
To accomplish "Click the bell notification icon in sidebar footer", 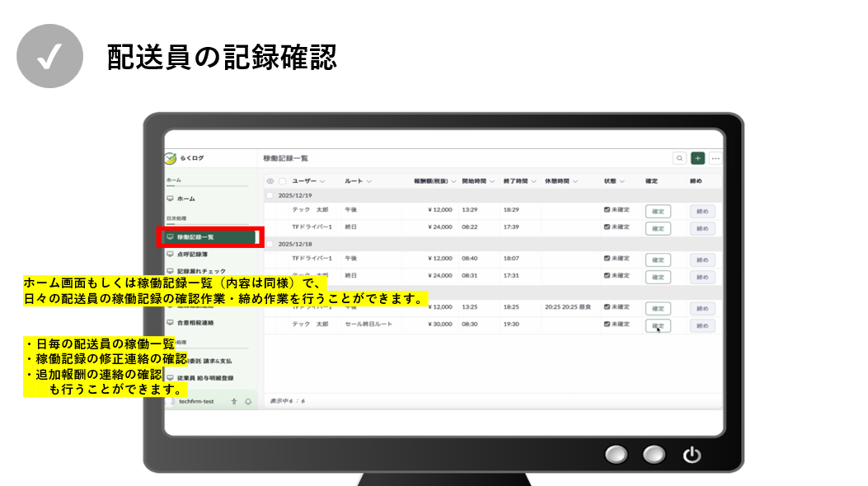I will pyautogui.click(x=248, y=401).
